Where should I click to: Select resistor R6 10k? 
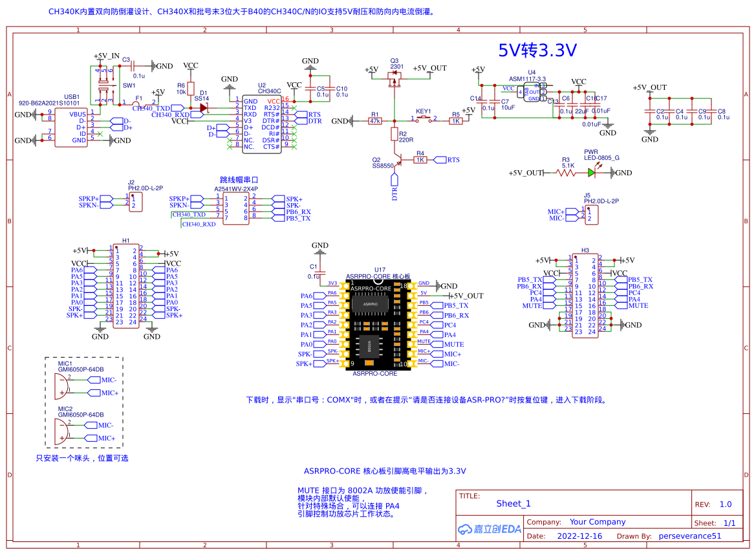(191, 89)
